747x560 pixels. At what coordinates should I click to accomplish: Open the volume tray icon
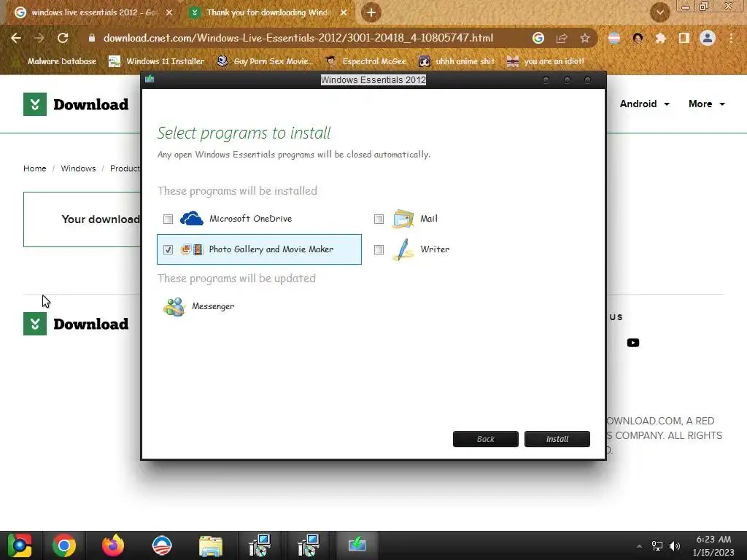[675, 545]
